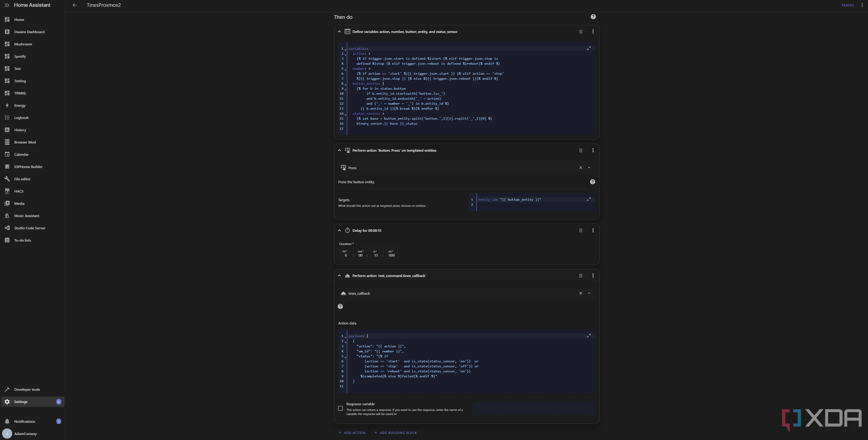This screenshot has width=868, height=440.
Task: Open the Press action dropdown arrow
Action: [589, 168]
